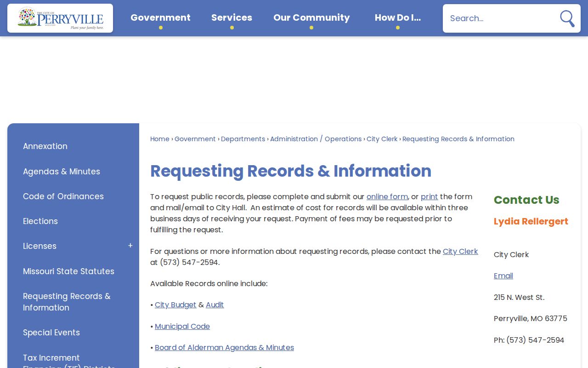Select Elections in the sidebar
588x368 pixels.
(x=40, y=221)
